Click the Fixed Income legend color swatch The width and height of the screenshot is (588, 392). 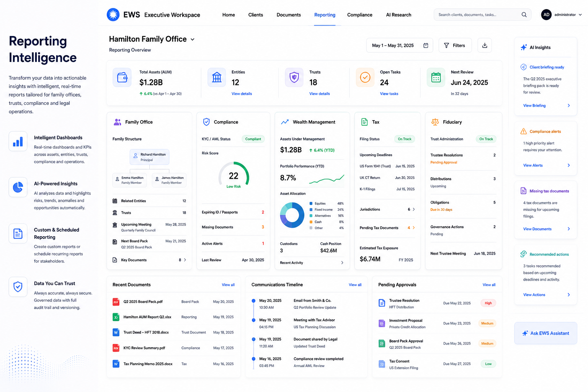pos(311,210)
